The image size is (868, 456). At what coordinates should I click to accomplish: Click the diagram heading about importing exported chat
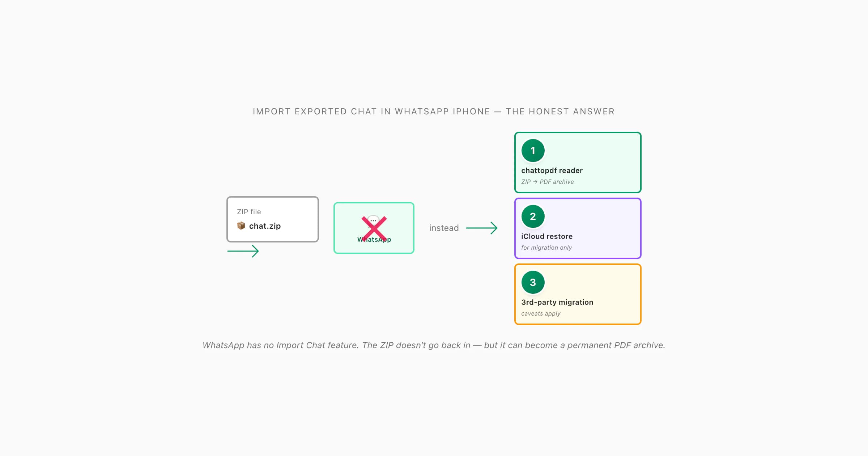tap(434, 111)
